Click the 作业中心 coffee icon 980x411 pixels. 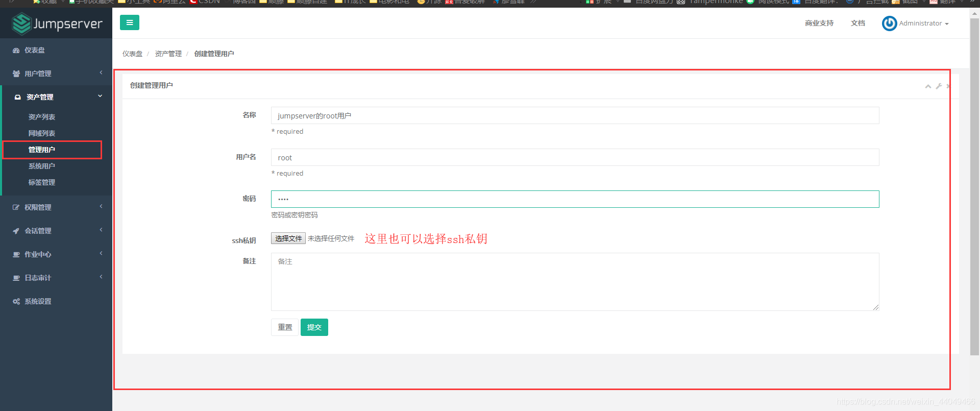tap(16, 254)
